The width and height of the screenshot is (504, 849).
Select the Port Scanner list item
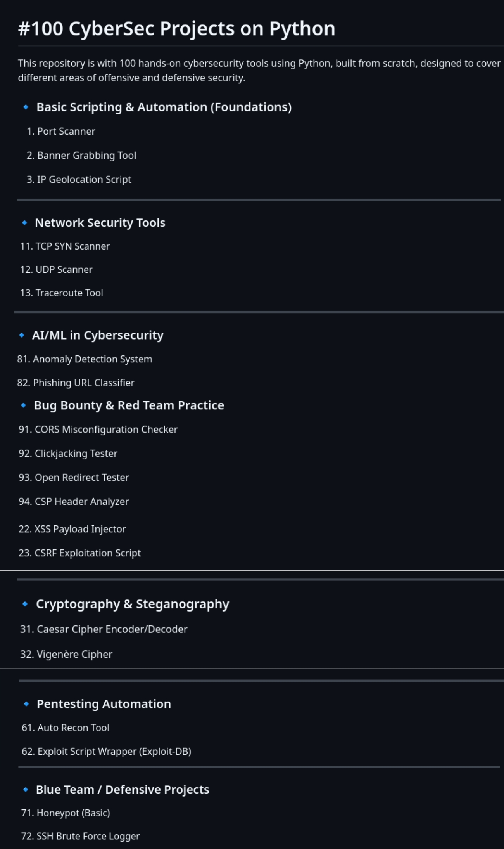[x=66, y=132]
